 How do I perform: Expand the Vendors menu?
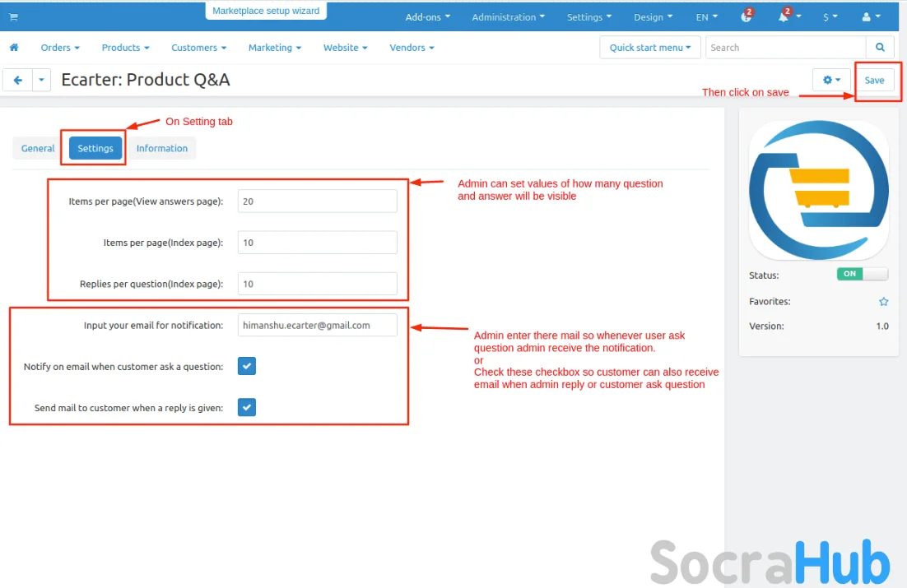(x=412, y=48)
